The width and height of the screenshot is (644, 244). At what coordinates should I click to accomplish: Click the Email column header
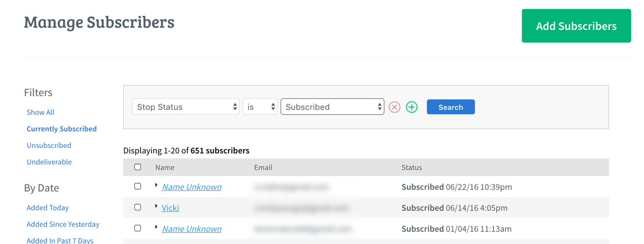pyautogui.click(x=263, y=167)
